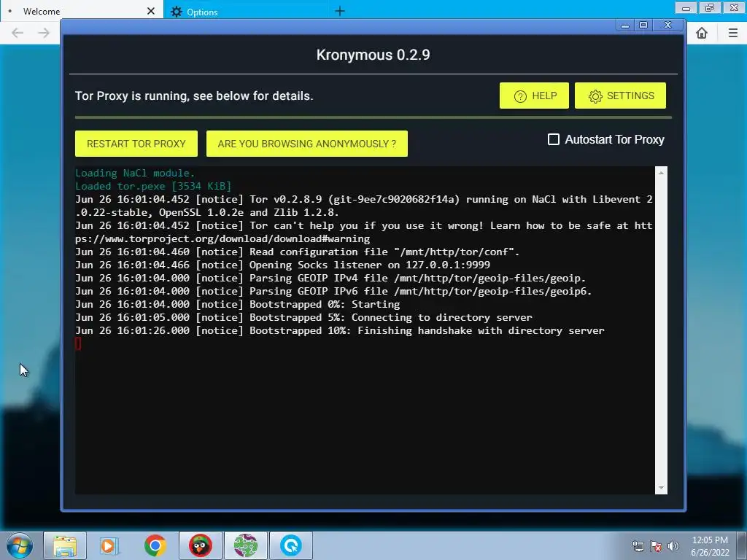
Task: Switch to the Options browser tab
Action: pos(245,12)
